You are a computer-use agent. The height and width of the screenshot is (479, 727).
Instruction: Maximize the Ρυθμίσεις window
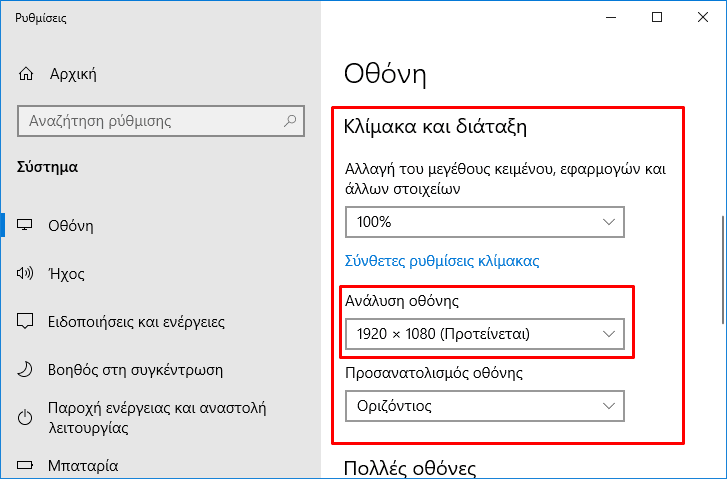click(x=657, y=17)
